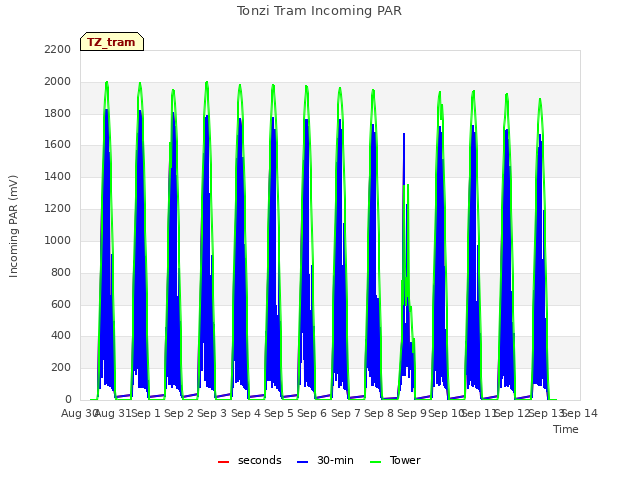Toggle the seconds legend label
Viewport: 640px width, 480px height.
260,460
